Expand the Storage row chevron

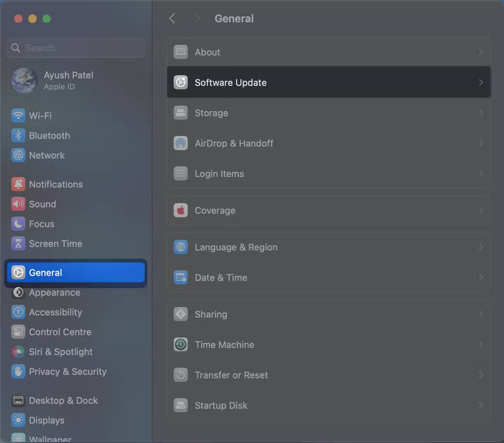[481, 113]
